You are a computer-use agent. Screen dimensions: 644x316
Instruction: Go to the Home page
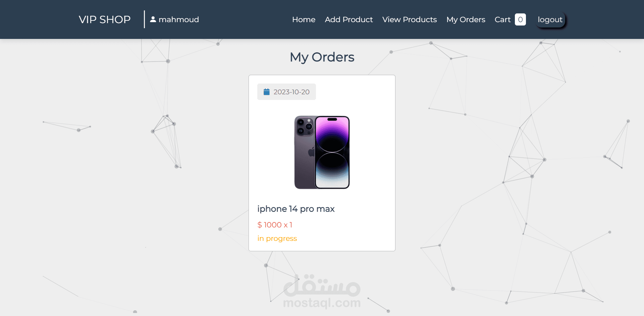[304, 19]
